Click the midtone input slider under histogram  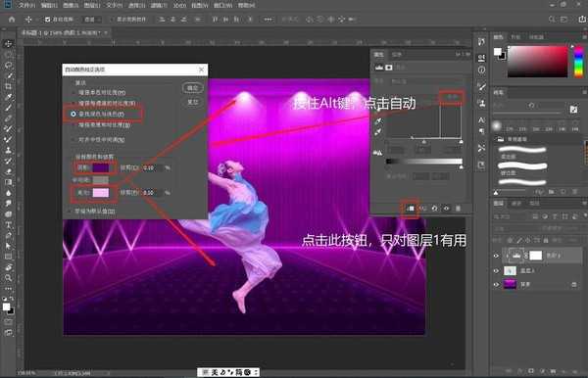pos(424,142)
